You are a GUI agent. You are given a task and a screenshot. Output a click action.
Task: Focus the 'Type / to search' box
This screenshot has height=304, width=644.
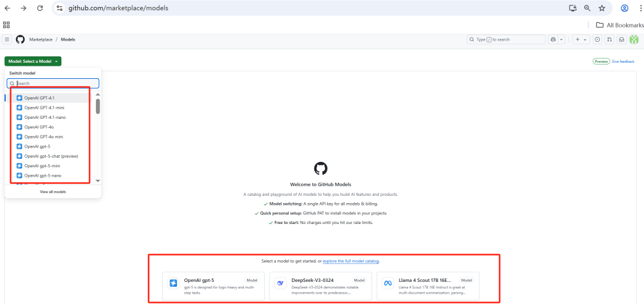(x=506, y=39)
